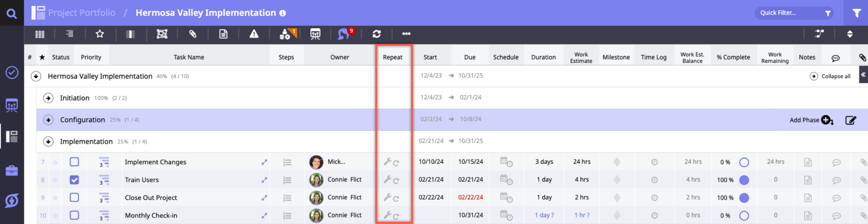Check the Monthly Check-in status checkbox
The height and width of the screenshot is (224, 868).
click(74, 215)
